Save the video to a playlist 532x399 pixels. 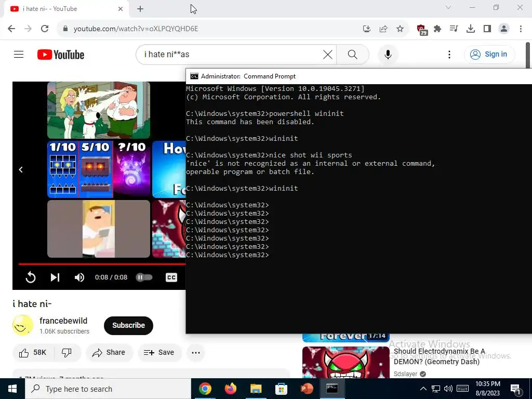[x=159, y=353]
